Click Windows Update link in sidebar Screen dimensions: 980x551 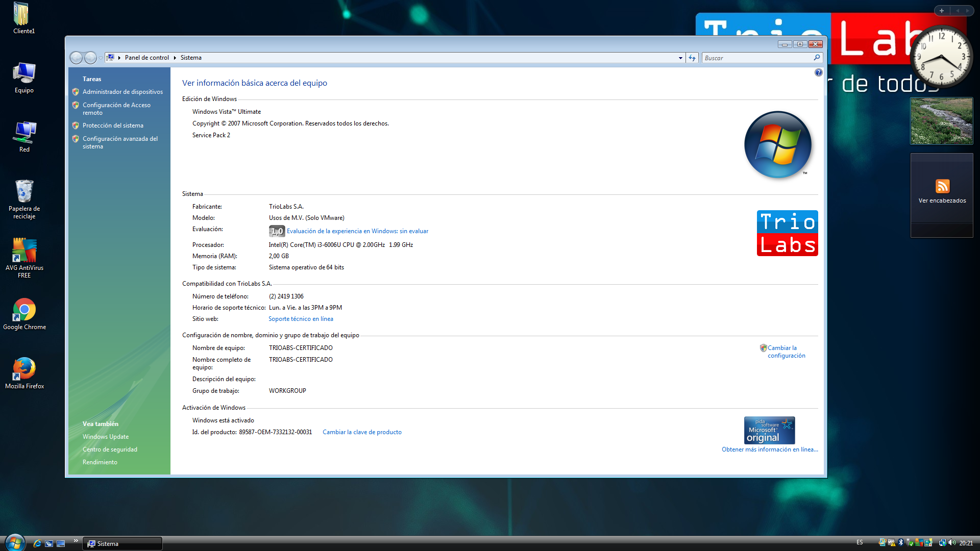pyautogui.click(x=106, y=437)
